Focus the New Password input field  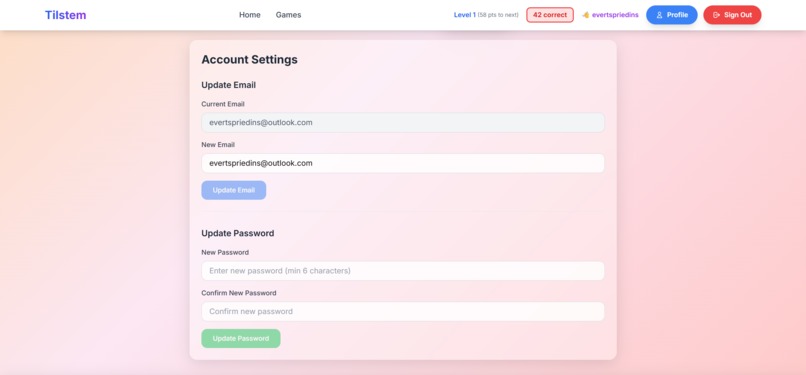(x=403, y=271)
